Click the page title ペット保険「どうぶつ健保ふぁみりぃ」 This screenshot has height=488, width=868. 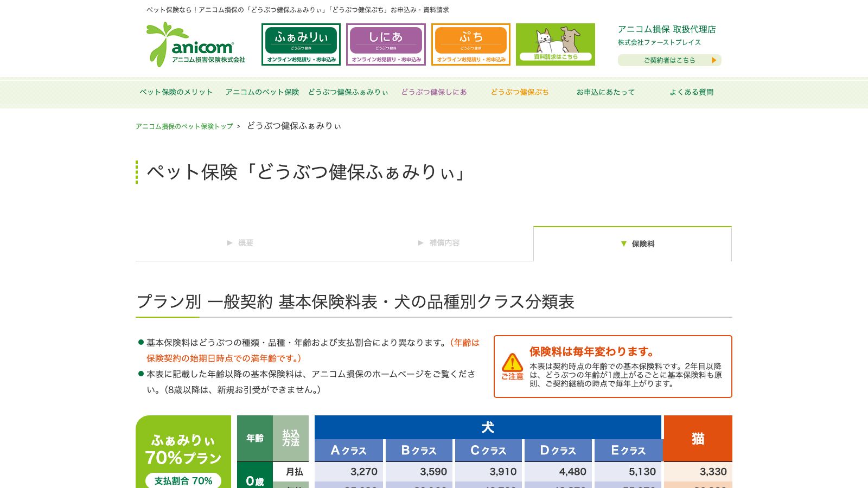tap(307, 172)
